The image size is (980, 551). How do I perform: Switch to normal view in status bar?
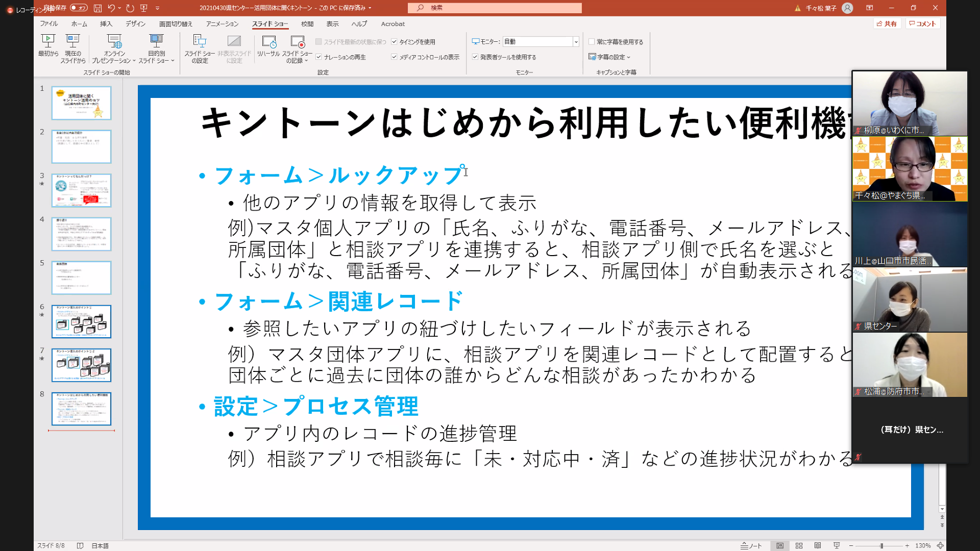780,545
